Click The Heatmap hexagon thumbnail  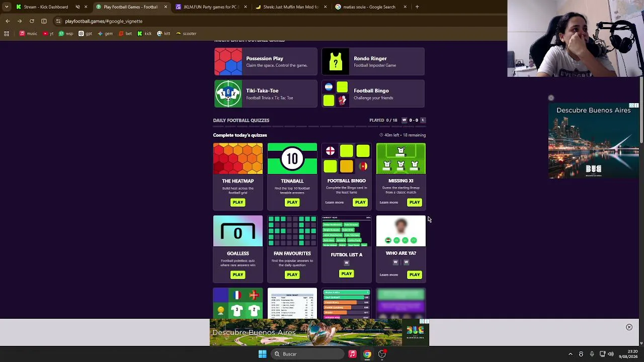237,159
